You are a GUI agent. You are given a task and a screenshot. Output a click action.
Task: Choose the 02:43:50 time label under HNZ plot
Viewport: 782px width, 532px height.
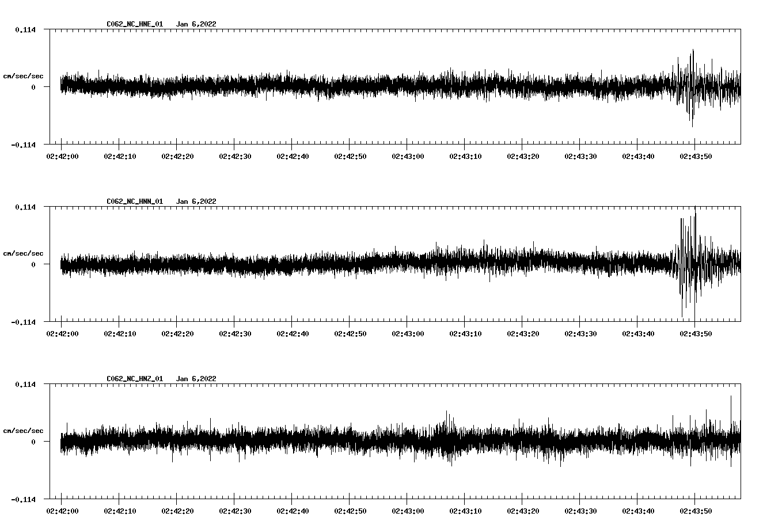(x=696, y=511)
